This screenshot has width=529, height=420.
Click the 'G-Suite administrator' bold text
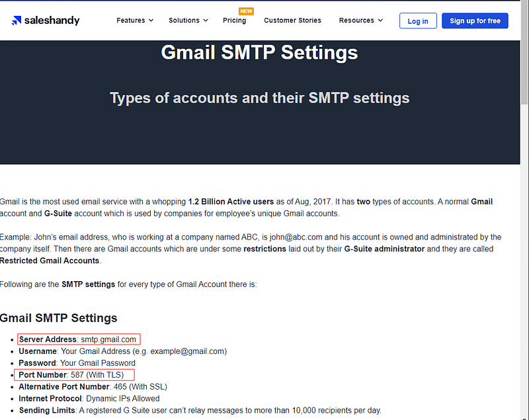384,249
